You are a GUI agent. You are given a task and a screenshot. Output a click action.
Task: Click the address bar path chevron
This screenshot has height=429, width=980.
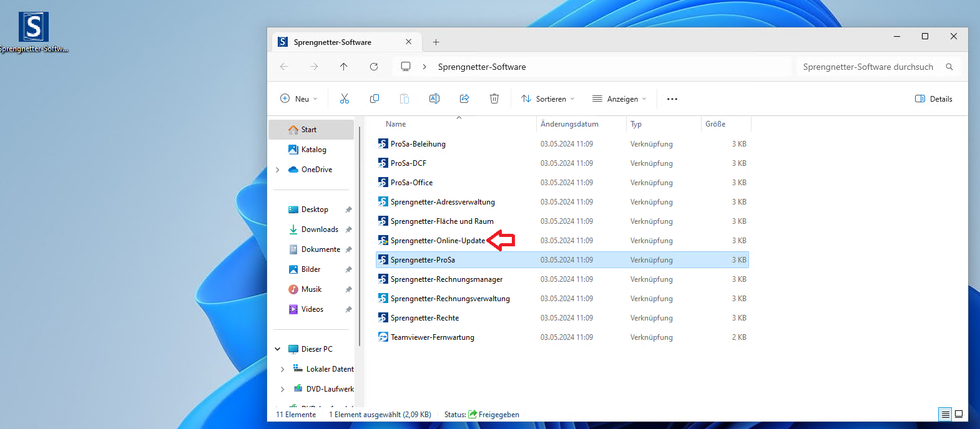coord(424,67)
